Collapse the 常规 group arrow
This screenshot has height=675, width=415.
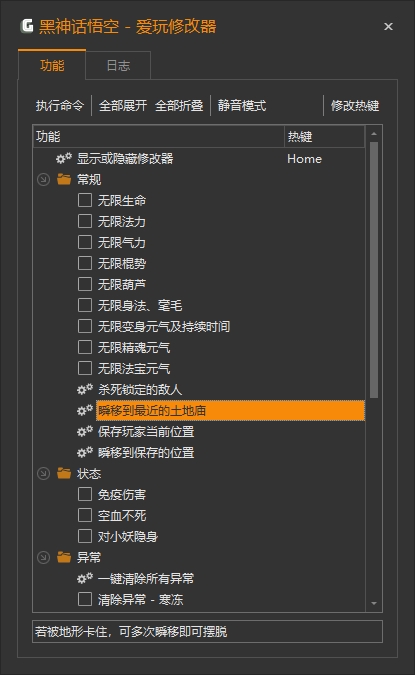43,180
